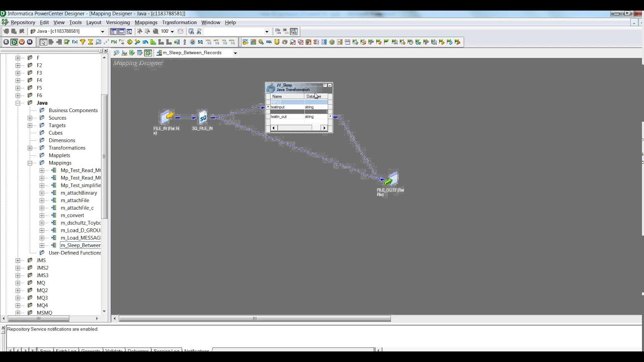Select the SQL transformation icon

pos(269,42)
